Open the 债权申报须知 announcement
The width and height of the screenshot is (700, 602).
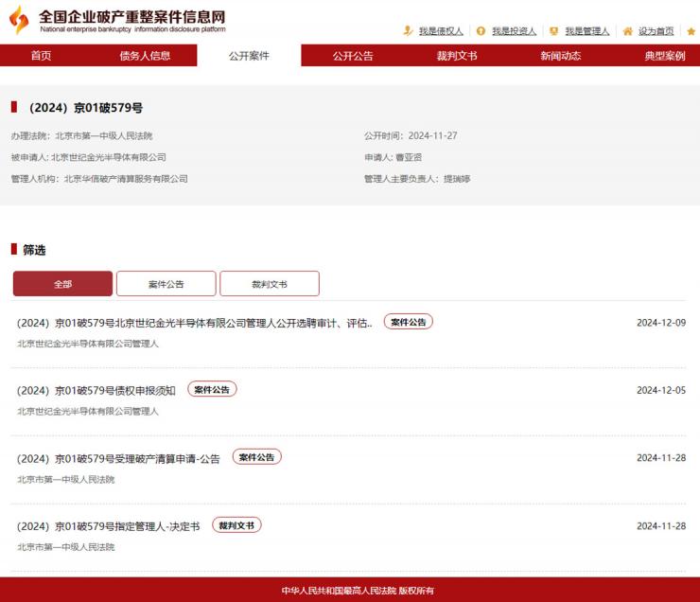point(96,390)
